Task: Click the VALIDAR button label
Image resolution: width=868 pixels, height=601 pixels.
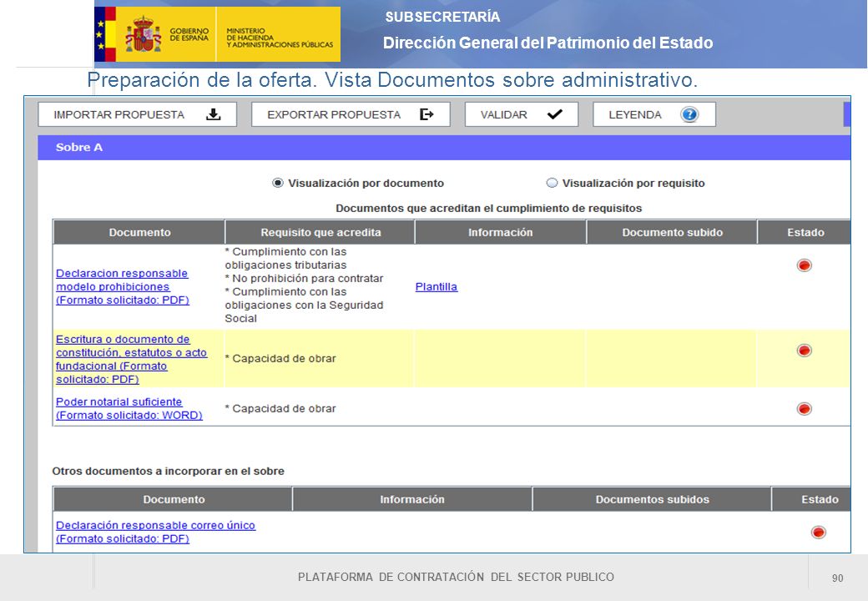Action: click(504, 114)
